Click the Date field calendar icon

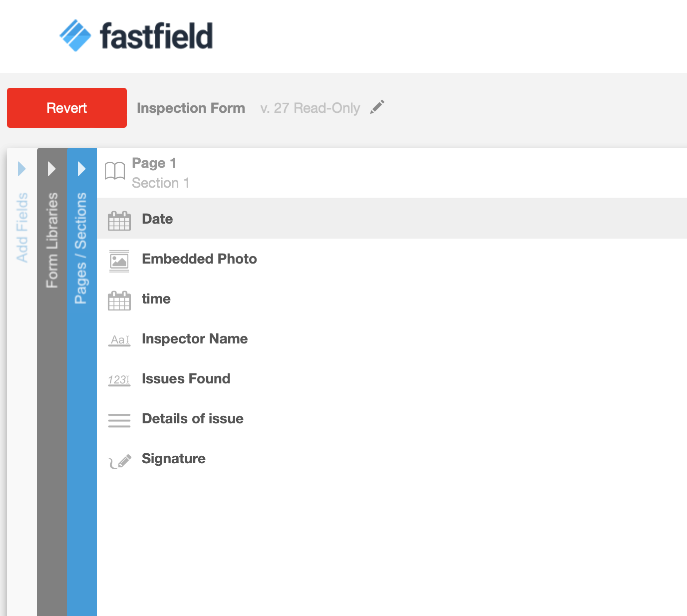(119, 220)
